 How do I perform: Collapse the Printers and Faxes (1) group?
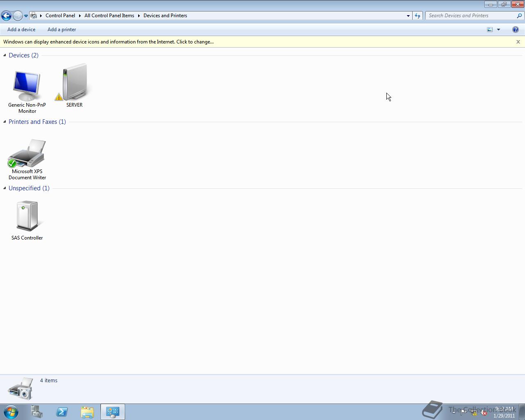click(5, 122)
